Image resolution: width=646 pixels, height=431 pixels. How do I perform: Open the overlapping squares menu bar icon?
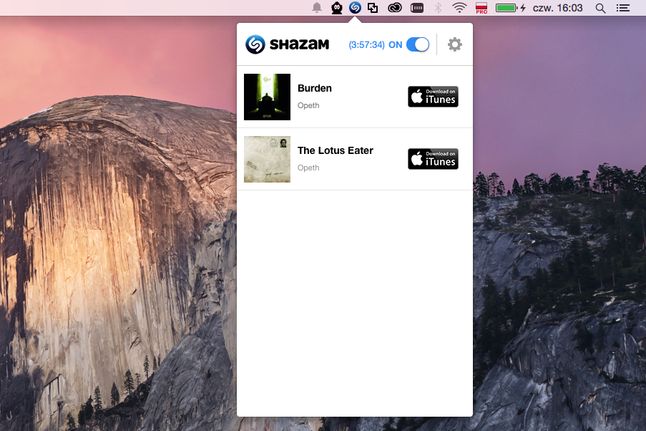(373, 7)
